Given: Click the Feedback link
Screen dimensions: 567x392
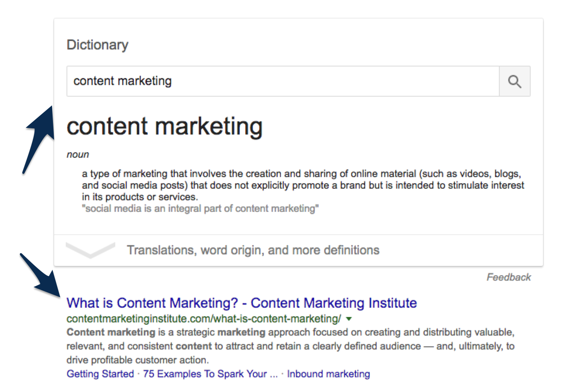Looking at the screenshot, I should point(509,277).
